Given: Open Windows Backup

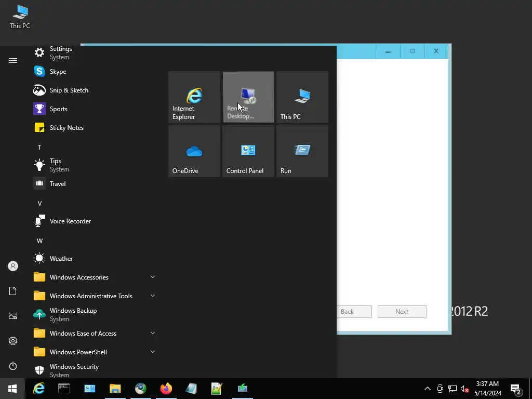Looking at the screenshot, I should [x=94, y=314].
